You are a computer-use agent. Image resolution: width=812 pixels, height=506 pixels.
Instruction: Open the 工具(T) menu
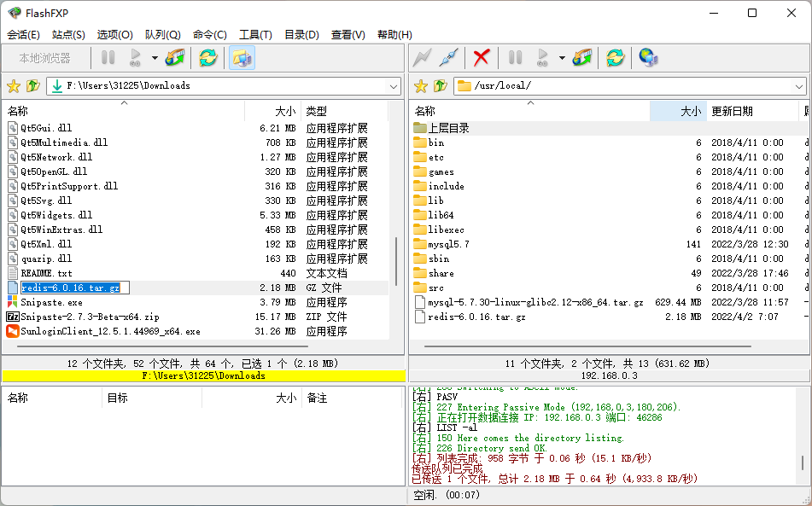(x=255, y=35)
